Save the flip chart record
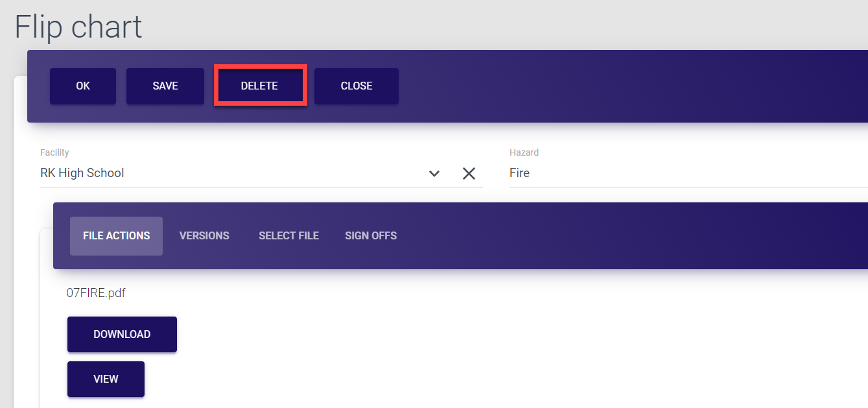868x408 pixels. click(x=165, y=86)
